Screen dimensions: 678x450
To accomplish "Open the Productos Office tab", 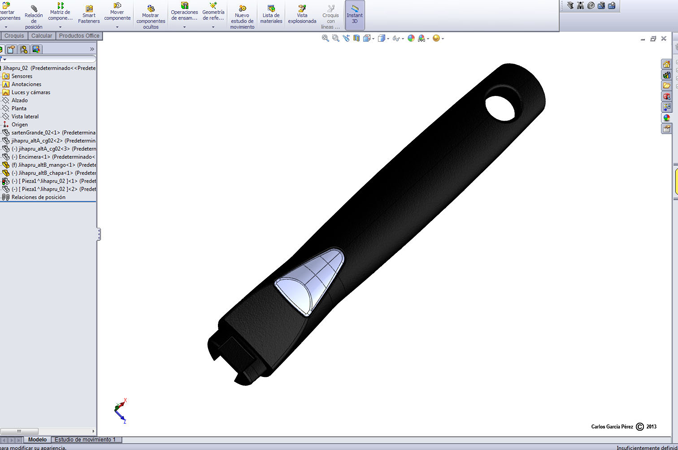I will pos(79,36).
